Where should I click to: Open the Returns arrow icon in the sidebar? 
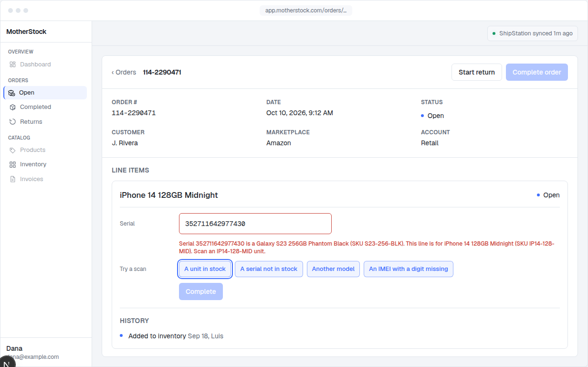coord(13,122)
